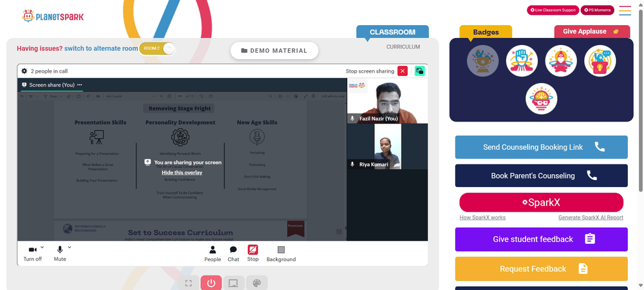The height and width of the screenshot is (290, 644).
Task: Open the color palette icon
Action: (x=257, y=283)
